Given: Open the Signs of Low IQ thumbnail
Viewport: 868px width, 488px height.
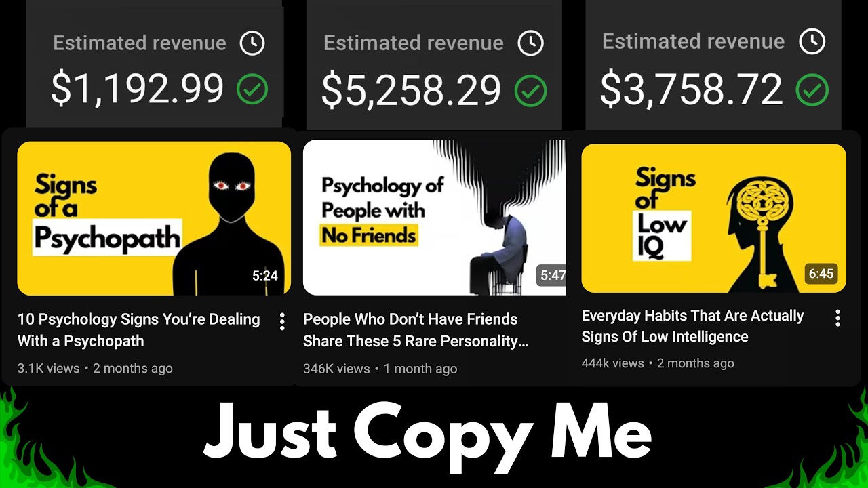Looking at the screenshot, I should (x=713, y=218).
